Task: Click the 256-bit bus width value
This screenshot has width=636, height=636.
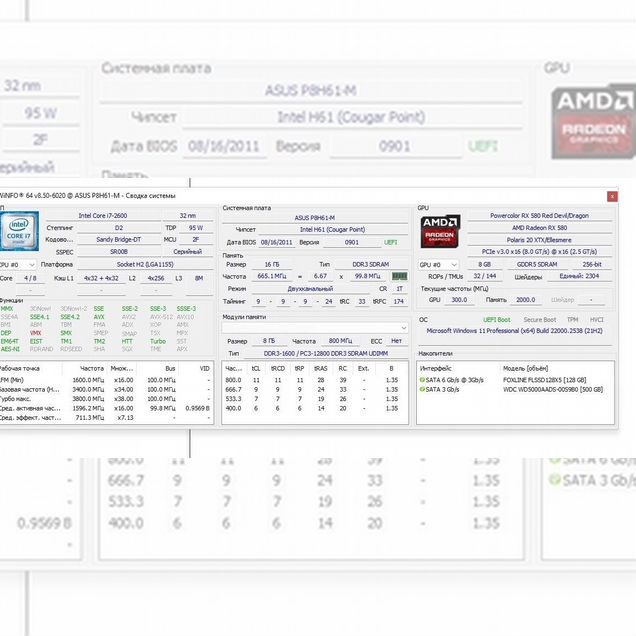Action: tap(592, 264)
